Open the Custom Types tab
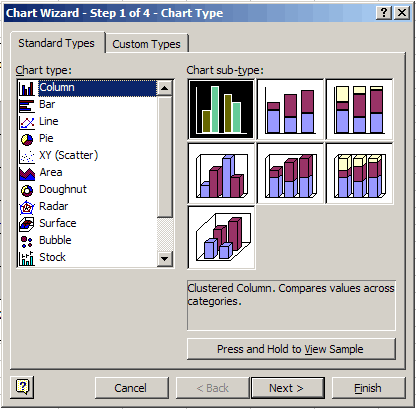 (x=146, y=44)
